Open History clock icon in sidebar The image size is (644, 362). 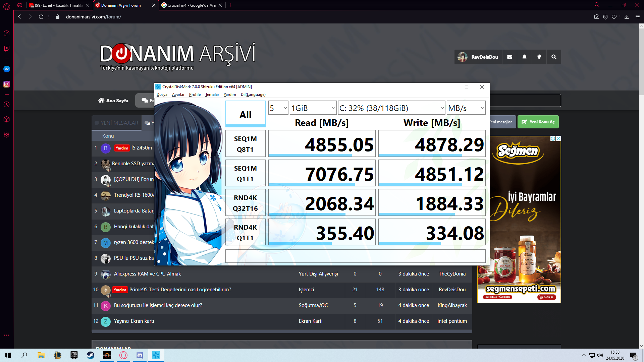[x=6, y=105]
